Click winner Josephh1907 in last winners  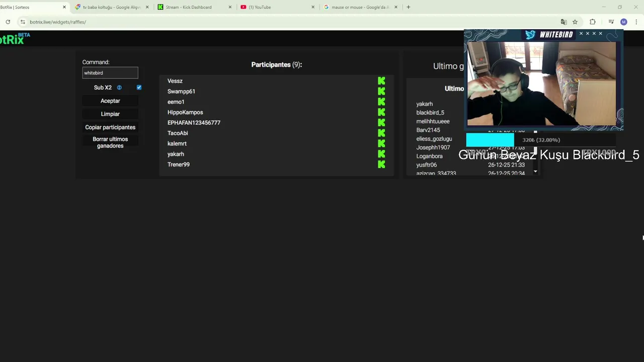433,147
